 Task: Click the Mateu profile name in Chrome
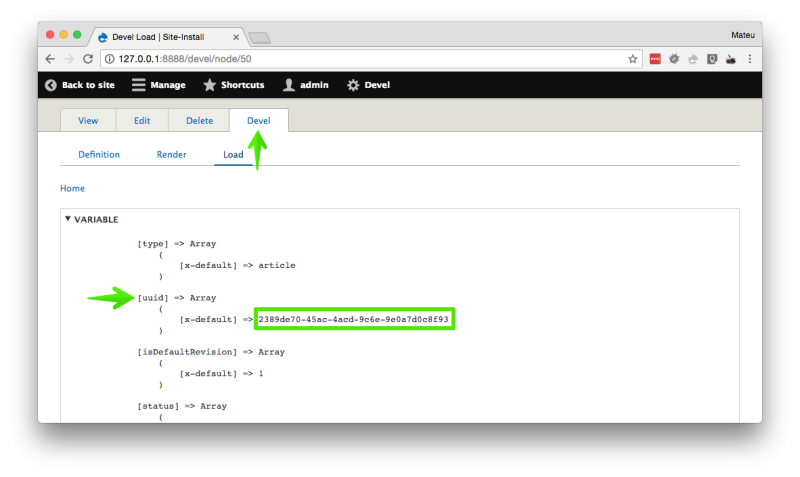742,35
